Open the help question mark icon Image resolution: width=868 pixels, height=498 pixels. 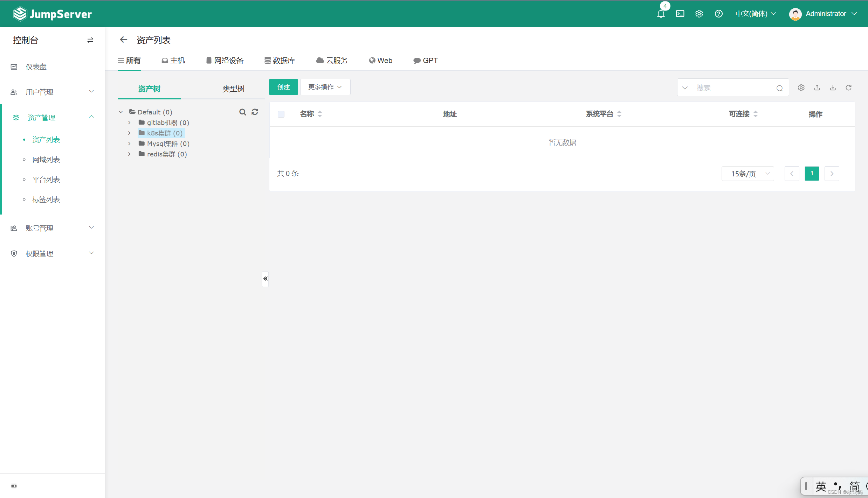tap(718, 14)
